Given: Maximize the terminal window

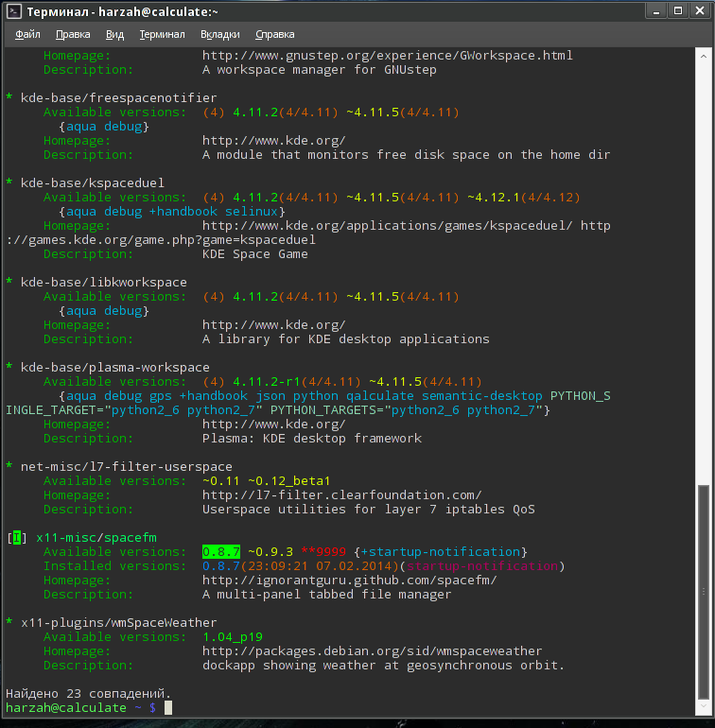Looking at the screenshot, I should 678,11.
